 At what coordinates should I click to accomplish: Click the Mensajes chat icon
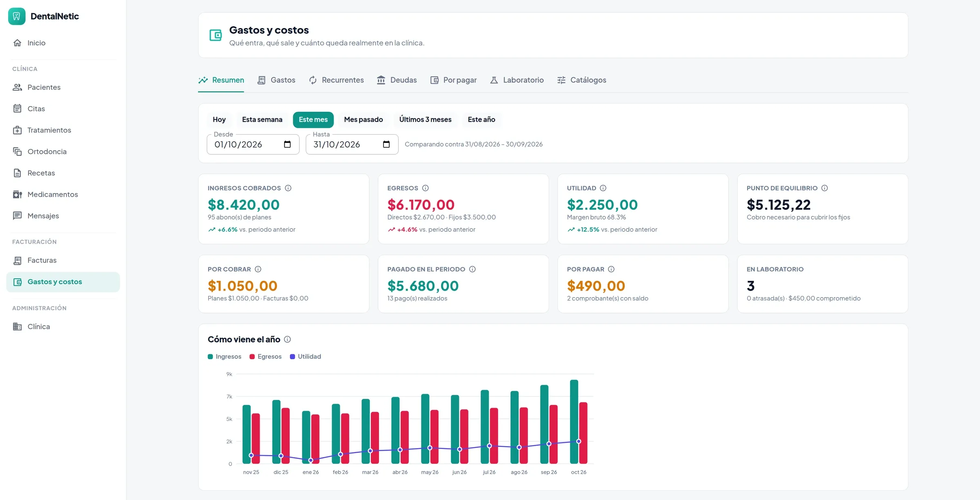coord(17,216)
